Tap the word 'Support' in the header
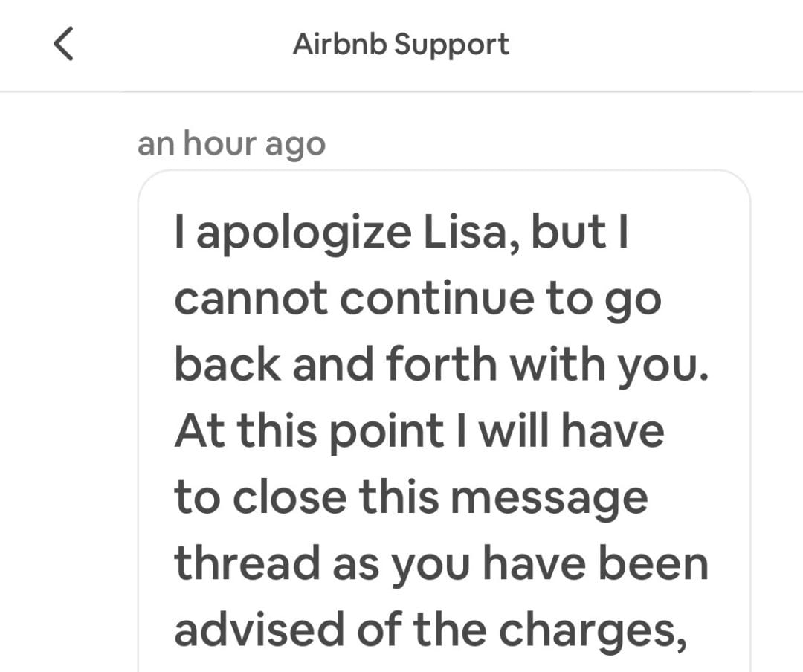The width and height of the screenshot is (803, 672). point(452,45)
